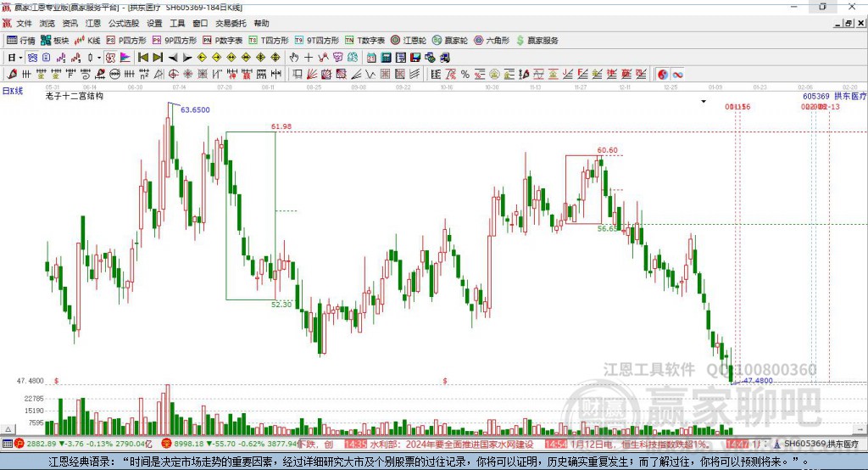The height and width of the screenshot is (470, 868).
Task: Expand the candlestick style dropdown arrow
Action: [99, 58]
